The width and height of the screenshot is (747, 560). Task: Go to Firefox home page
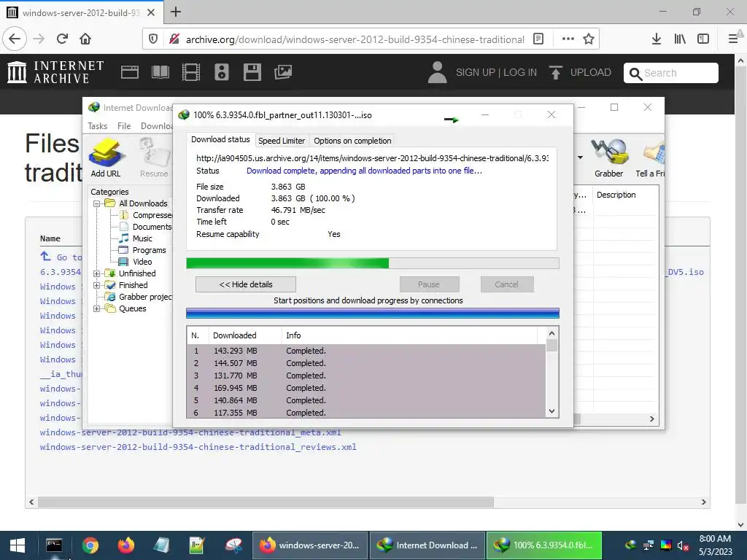coord(85,39)
